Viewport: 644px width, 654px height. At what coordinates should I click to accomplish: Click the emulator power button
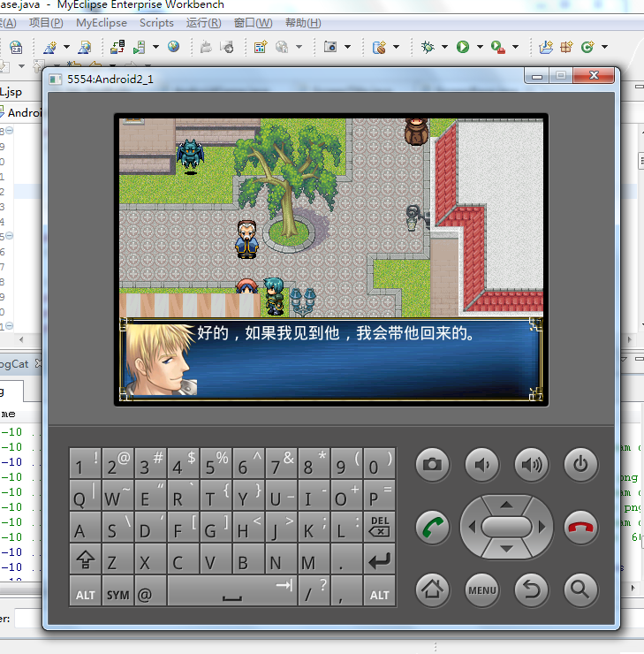click(580, 465)
